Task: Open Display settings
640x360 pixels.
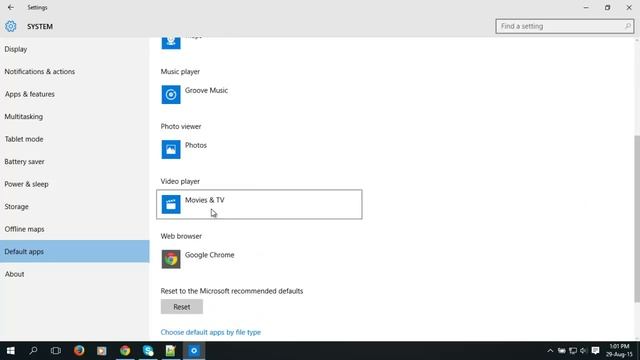Action: [x=75, y=49]
